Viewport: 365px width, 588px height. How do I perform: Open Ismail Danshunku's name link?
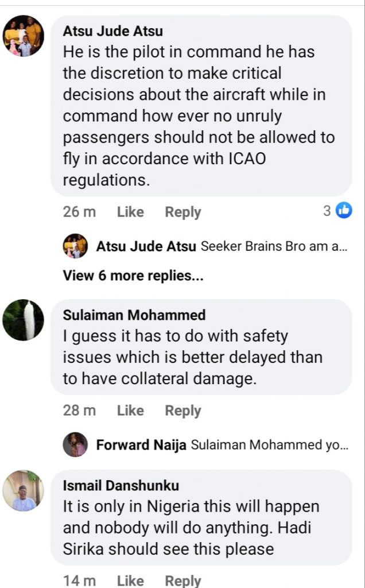(121, 485)
